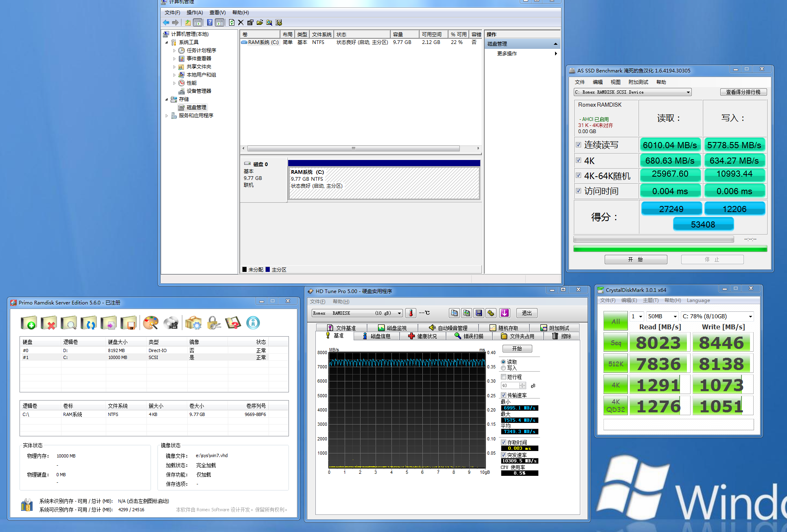Screen dimensions: 787x532
Task: Click the ramdisk export icon with purple arrow
Action: [109, 323]
